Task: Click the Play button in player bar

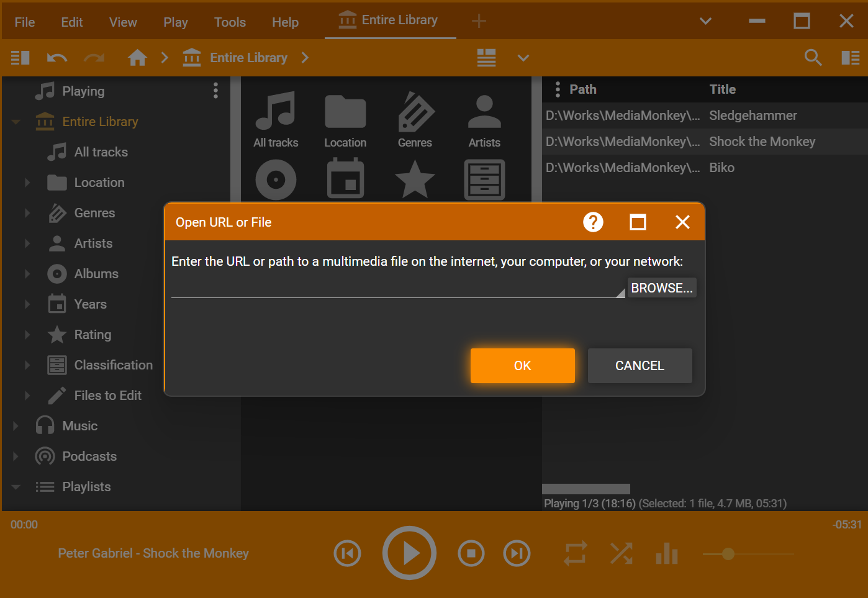Action: [409, 553]
